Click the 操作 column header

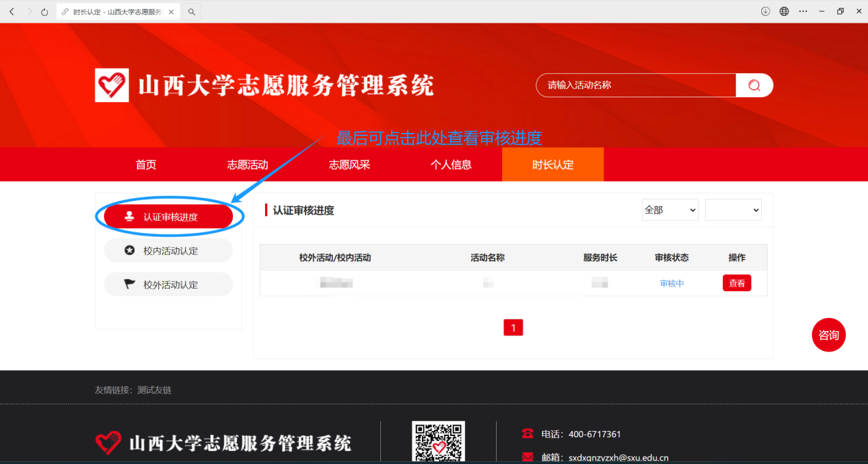[737, 258]
